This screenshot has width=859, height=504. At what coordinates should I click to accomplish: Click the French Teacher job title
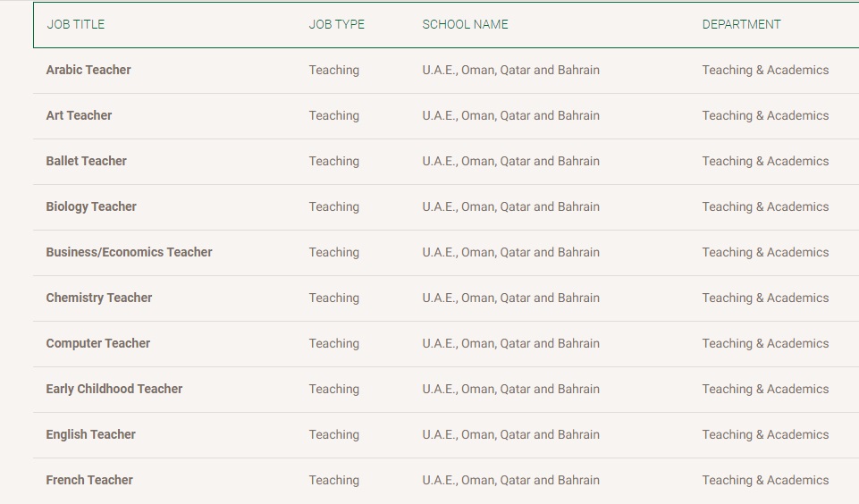click(x=89, y=480)
